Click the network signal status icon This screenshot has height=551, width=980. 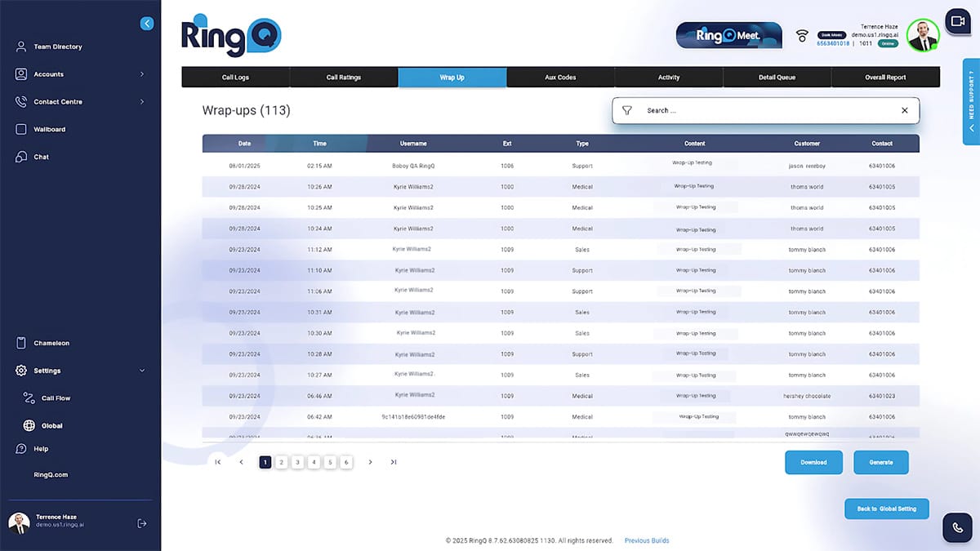pos(802,36)
